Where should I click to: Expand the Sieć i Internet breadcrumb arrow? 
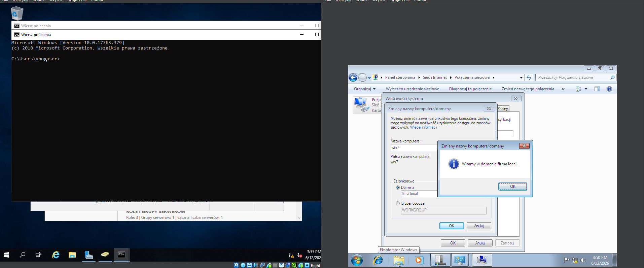451,78
